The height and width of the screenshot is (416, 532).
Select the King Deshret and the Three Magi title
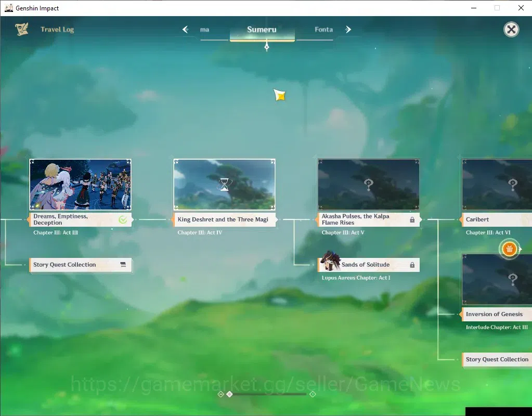[223, 219]
